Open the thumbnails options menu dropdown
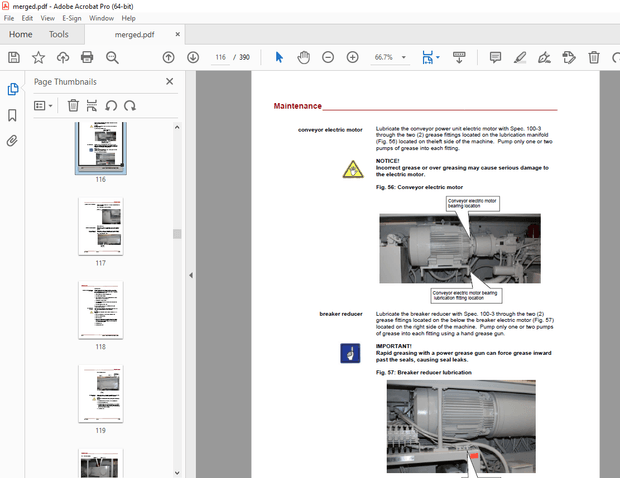Viewport: 620px width, 478px height. (x=43, y=106)
